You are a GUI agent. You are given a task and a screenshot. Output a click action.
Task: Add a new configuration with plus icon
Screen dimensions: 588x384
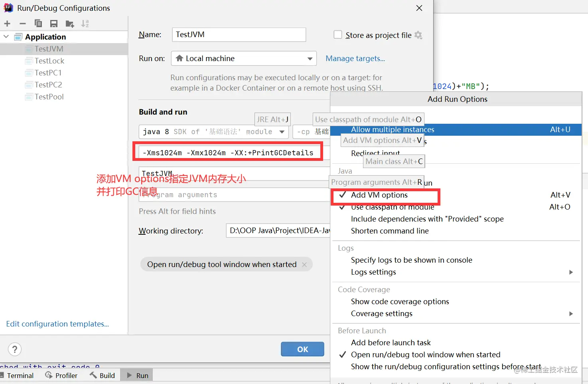tap(7, 24)
